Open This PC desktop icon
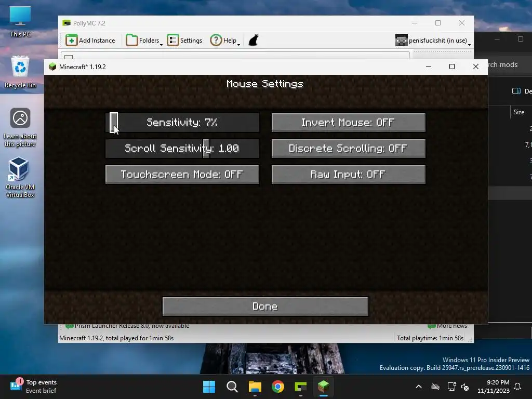 point(20,22)
